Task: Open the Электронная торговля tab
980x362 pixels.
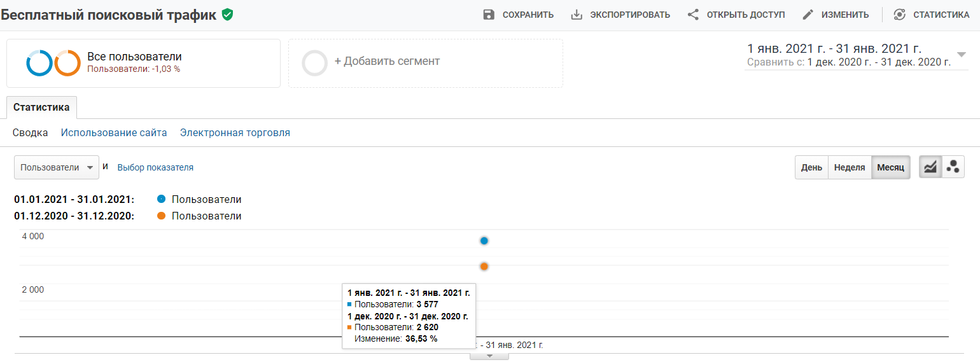Action: (x=235, y=133)
